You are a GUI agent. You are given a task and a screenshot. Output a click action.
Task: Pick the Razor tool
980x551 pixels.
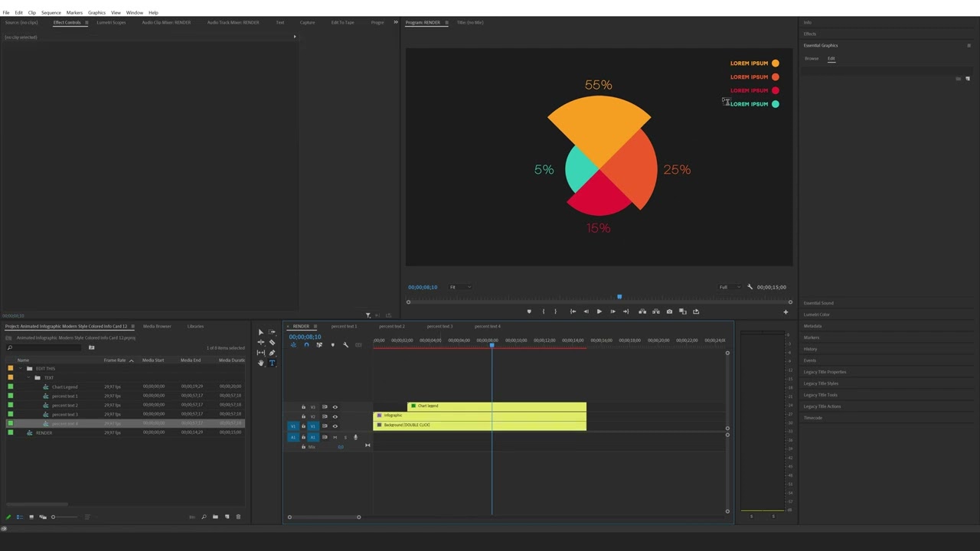pyautogui.click(x=272, y=342)
